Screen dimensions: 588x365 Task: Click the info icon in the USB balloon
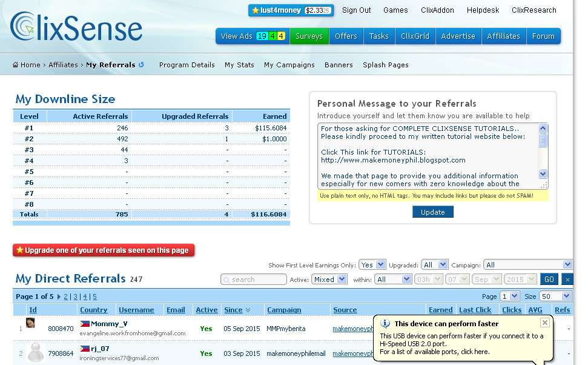[385, 323]
